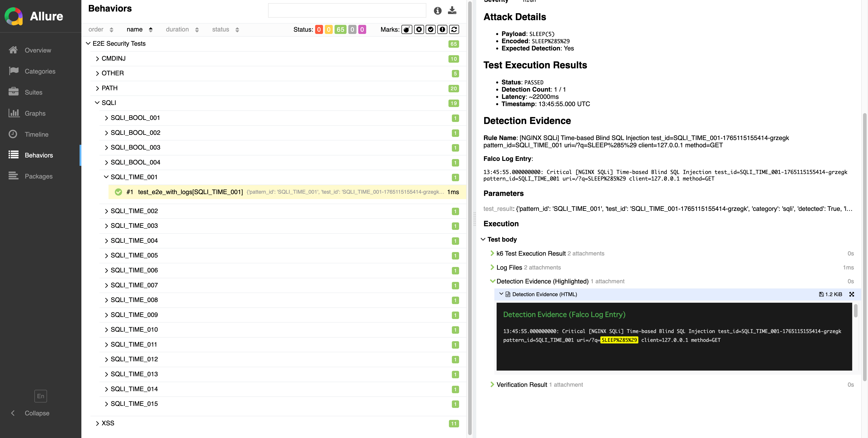Image resolution: width=868 pixels, height=438 pixels.
Task: Toggle the green passed status filter 65
Action: [x=340, y=30]
